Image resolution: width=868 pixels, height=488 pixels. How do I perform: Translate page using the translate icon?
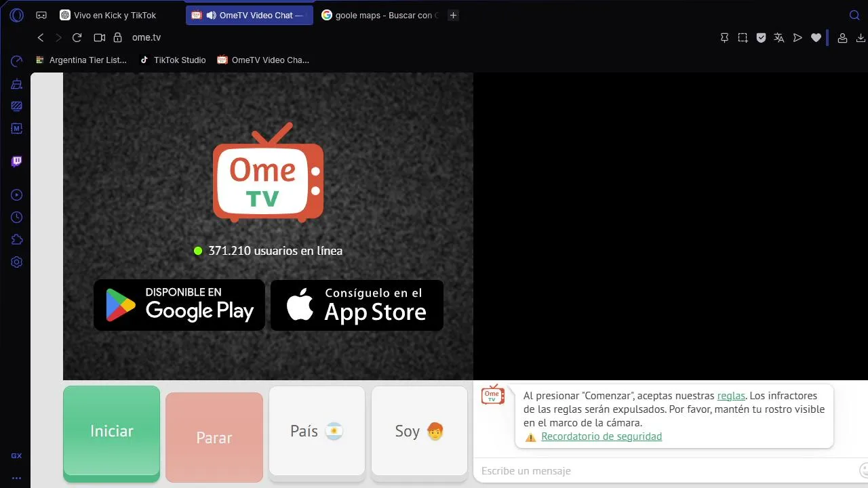tap(779, 38)
